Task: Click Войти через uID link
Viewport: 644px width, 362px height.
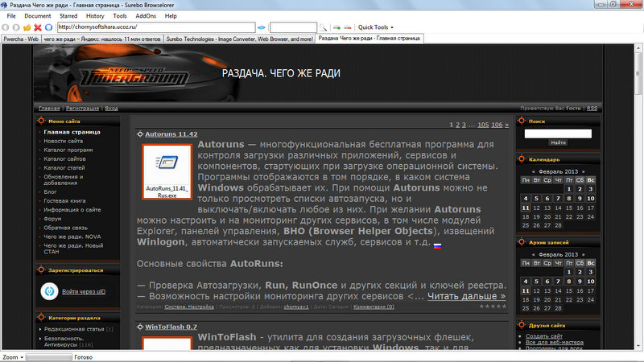Action: coord(84,292)
